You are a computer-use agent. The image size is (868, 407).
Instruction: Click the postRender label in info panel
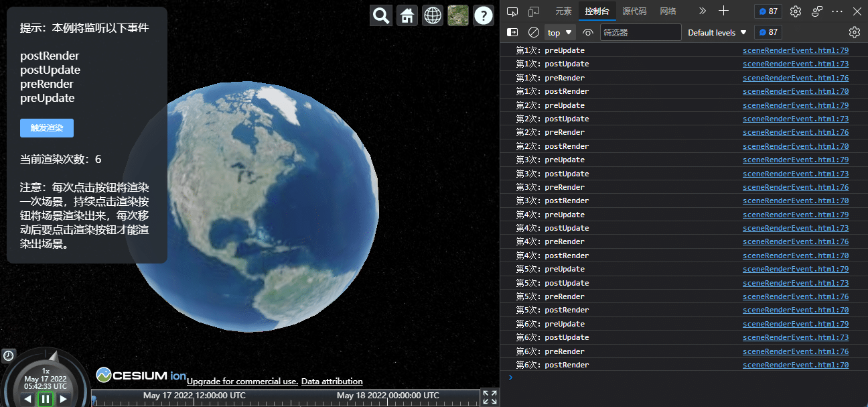coord(50,56)
